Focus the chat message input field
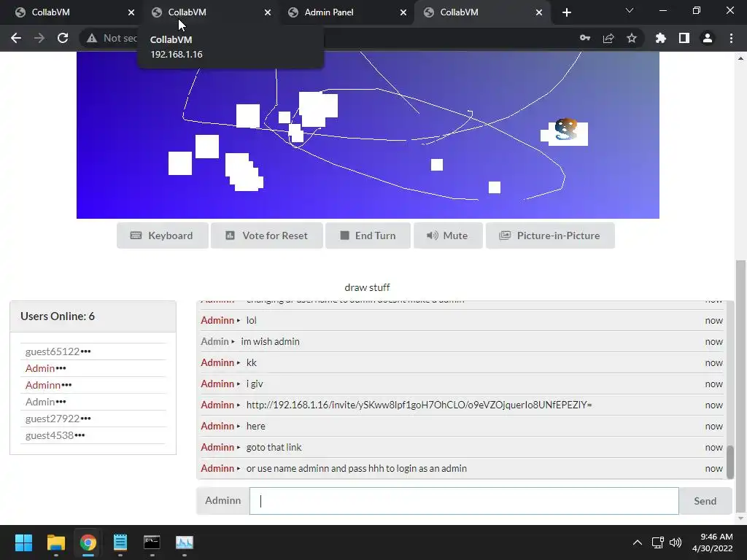 pyautogui.click(x=464, y=501)
